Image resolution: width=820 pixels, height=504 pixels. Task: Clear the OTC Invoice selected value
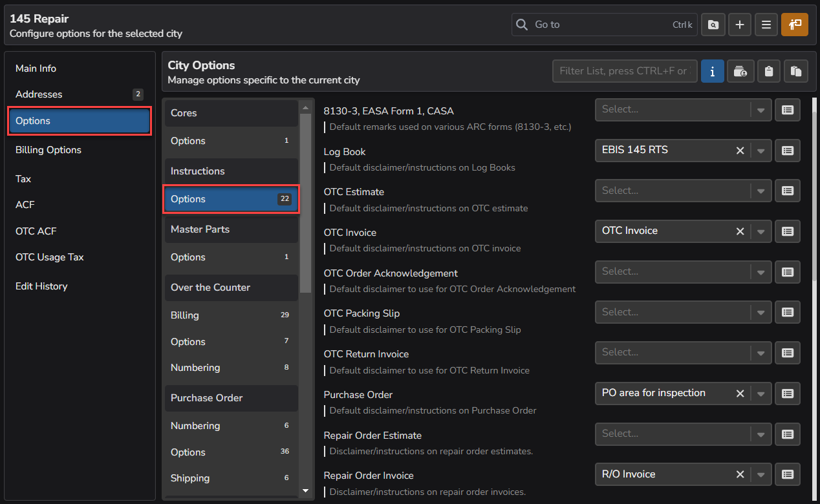pos(740,231)
